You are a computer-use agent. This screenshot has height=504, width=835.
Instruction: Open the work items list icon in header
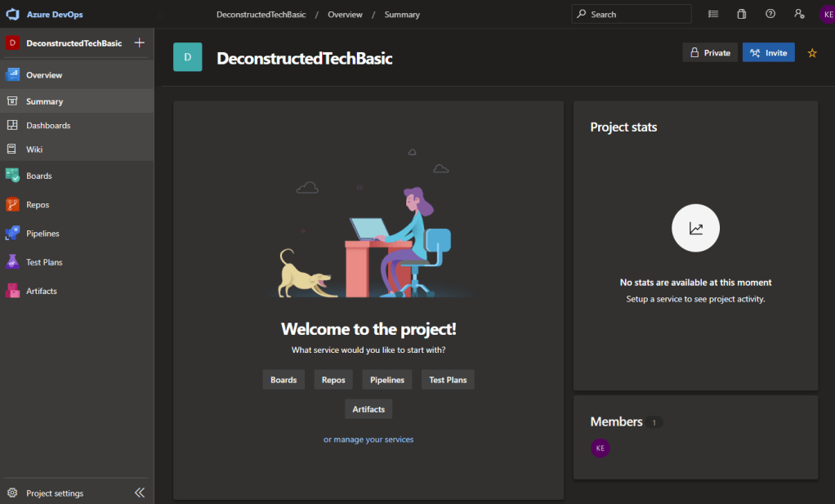[x=713, y=15]
